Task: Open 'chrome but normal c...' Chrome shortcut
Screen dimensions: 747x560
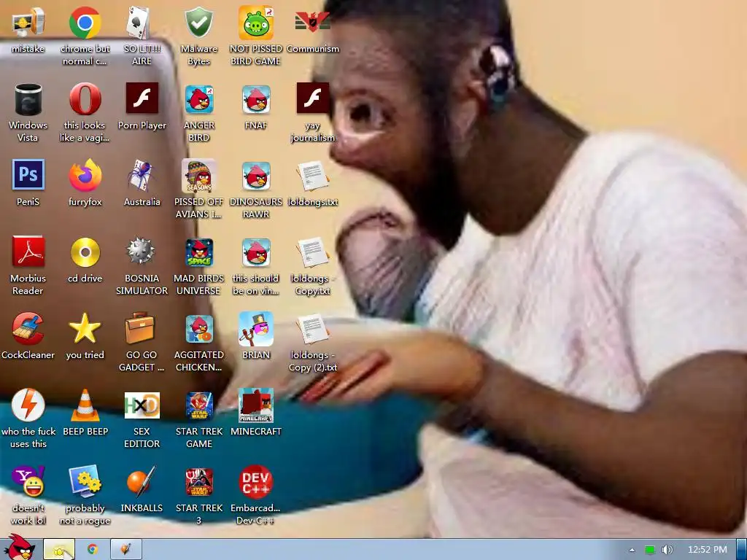Action: 85,23
